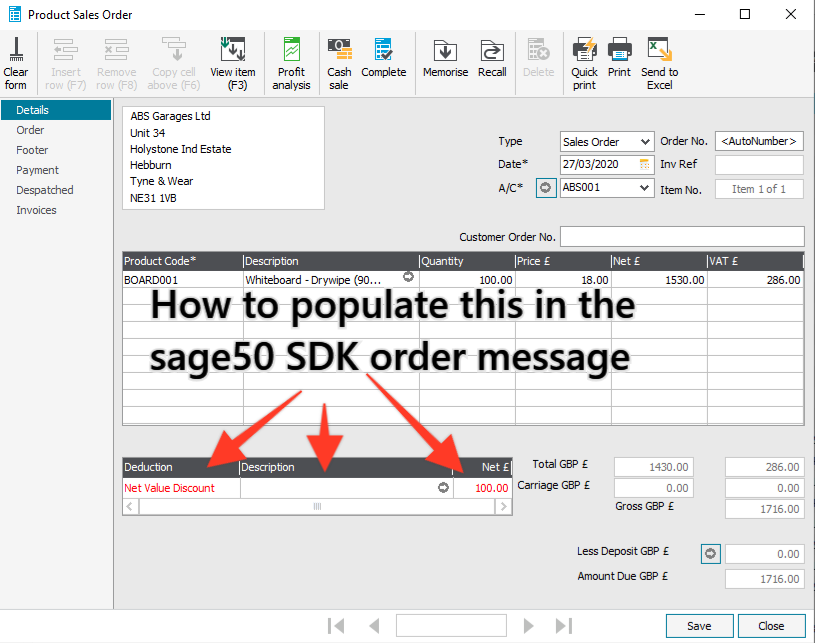The image size is (815, 643).
Task: Click quantity cell 100.00 of BOARD001
Action: tap(467, 280)
